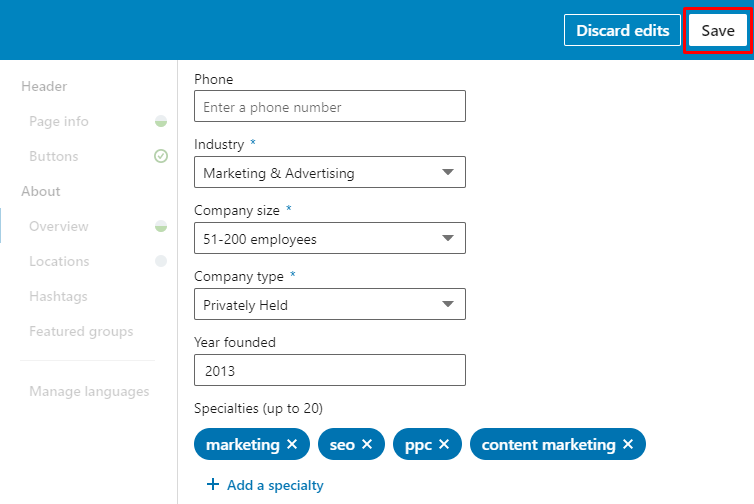Open the Industry dropdown
The image size is (754, 504).
coord(330,172)
